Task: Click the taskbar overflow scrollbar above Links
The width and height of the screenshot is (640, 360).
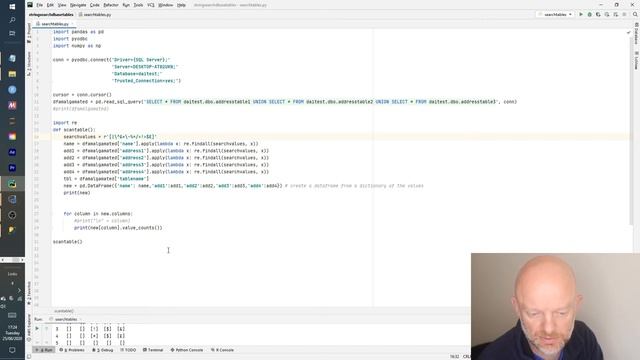Action: (x=12, y=260)
